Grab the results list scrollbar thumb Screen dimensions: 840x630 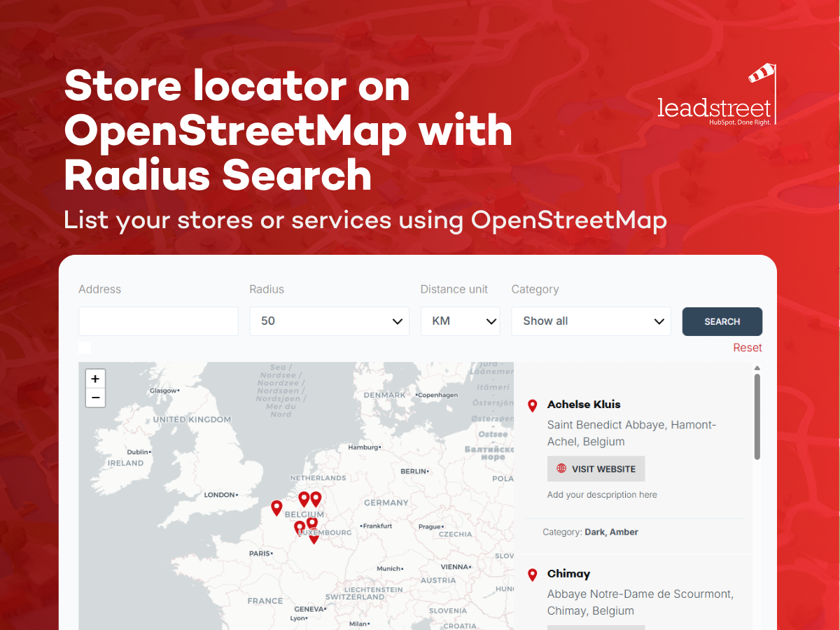pyautogui.click(x=757, y=416)
